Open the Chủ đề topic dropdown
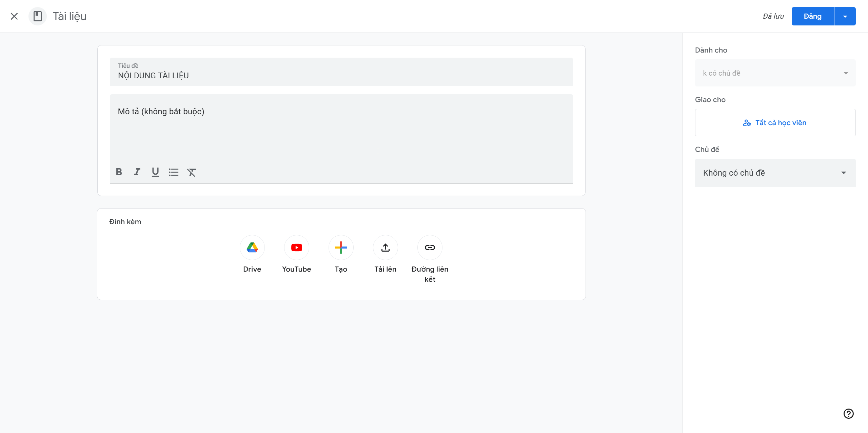Viewport: 868px width, 433px height. [775, 173]
